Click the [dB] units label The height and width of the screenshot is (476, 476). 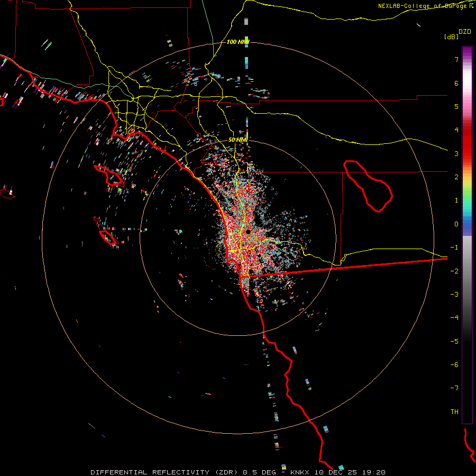(452, 37)
